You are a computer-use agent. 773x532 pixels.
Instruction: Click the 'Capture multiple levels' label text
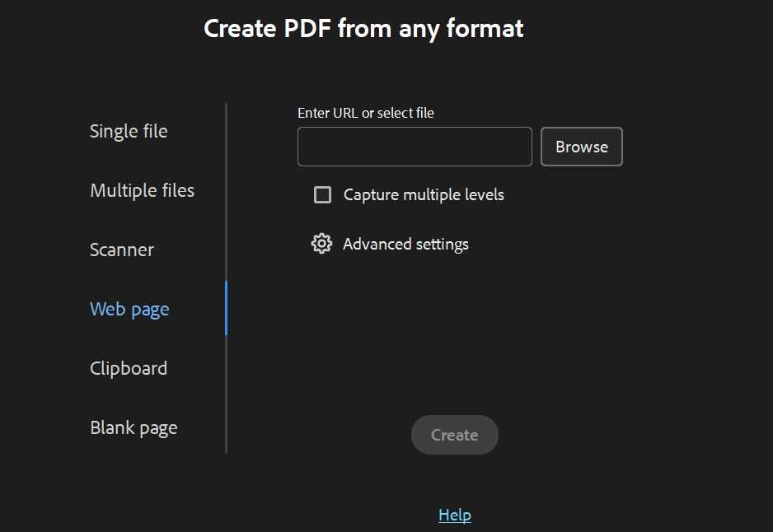click(x=424, y=195)
